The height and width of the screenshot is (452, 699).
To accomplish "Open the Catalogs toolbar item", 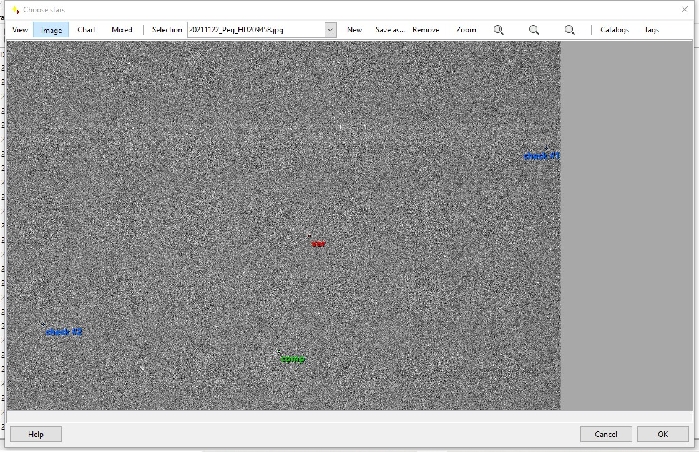I will [614, 30].
